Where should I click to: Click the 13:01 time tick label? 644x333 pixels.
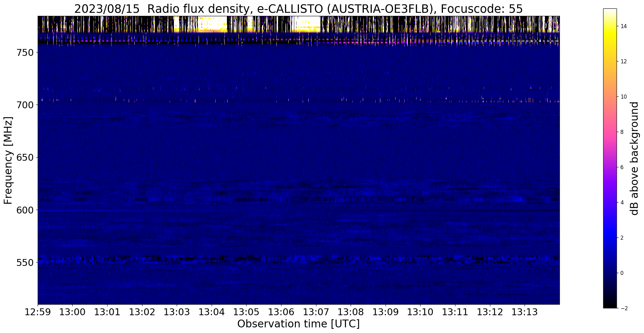tap(108, 312)
